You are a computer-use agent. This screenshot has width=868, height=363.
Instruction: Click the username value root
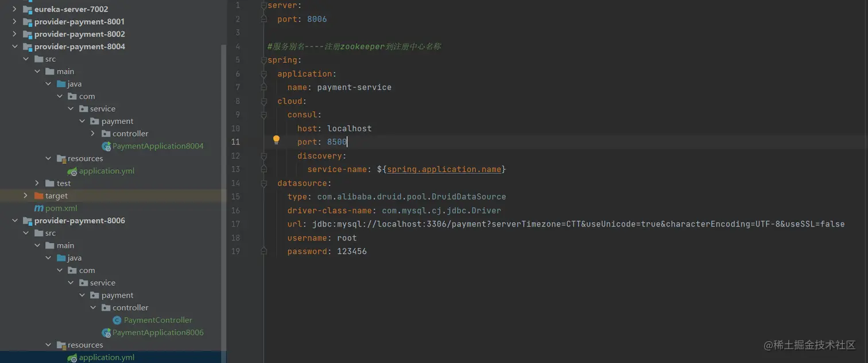tap(347, 238)
